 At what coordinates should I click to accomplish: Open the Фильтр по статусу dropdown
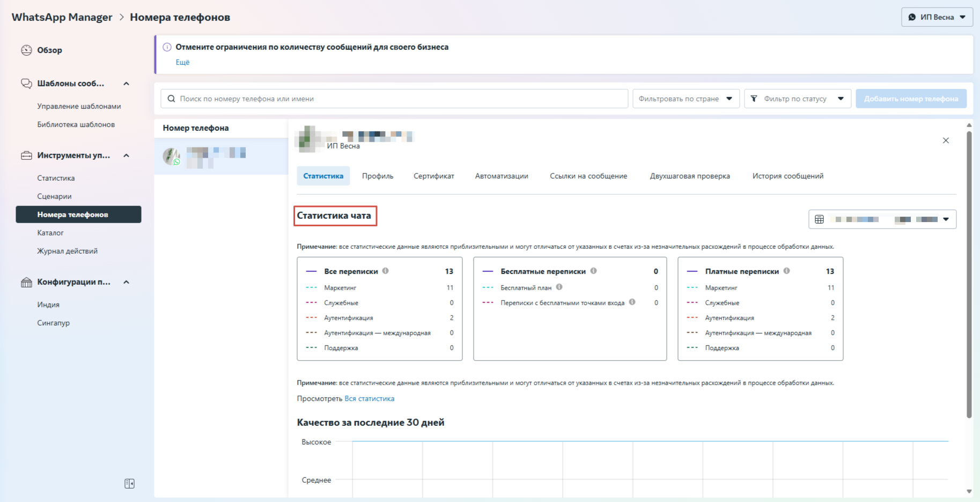click(797, 99)
